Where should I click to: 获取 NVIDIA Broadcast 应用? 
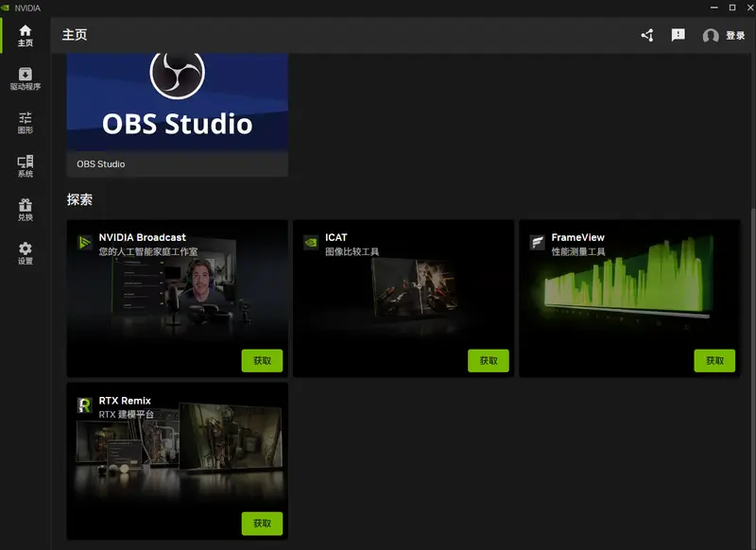click(262, 360)
